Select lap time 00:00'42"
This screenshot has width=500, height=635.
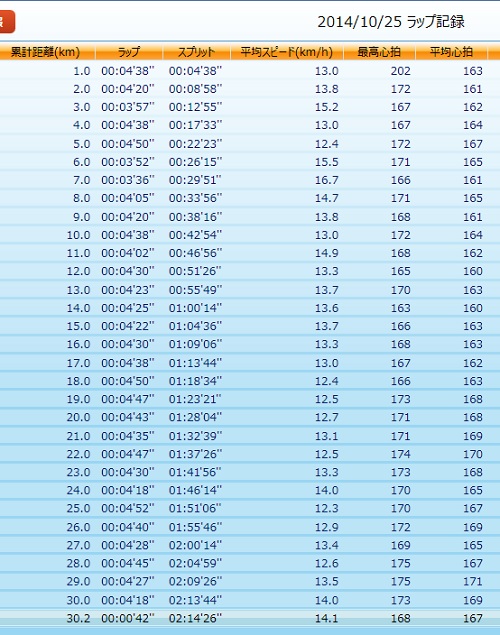coord(128,618)
